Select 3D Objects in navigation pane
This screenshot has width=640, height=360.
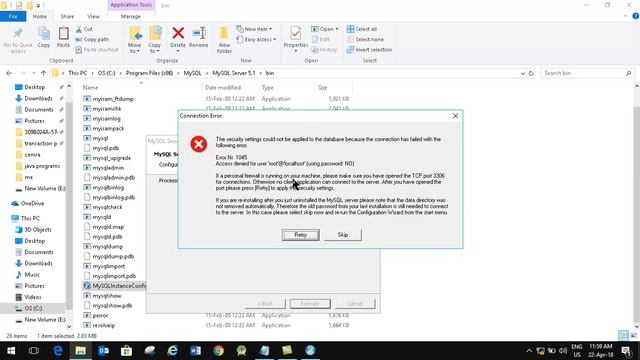38,230
